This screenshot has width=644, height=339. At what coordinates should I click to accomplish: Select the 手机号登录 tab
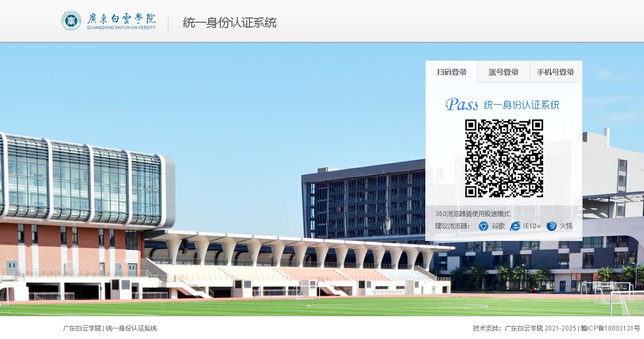[556, 72]
